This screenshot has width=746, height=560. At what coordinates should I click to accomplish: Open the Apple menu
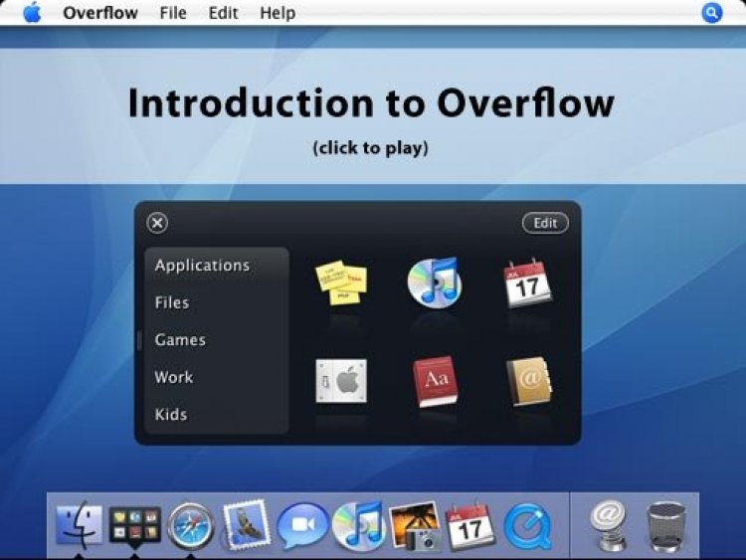pyautogui.click(x=33, y=12)
